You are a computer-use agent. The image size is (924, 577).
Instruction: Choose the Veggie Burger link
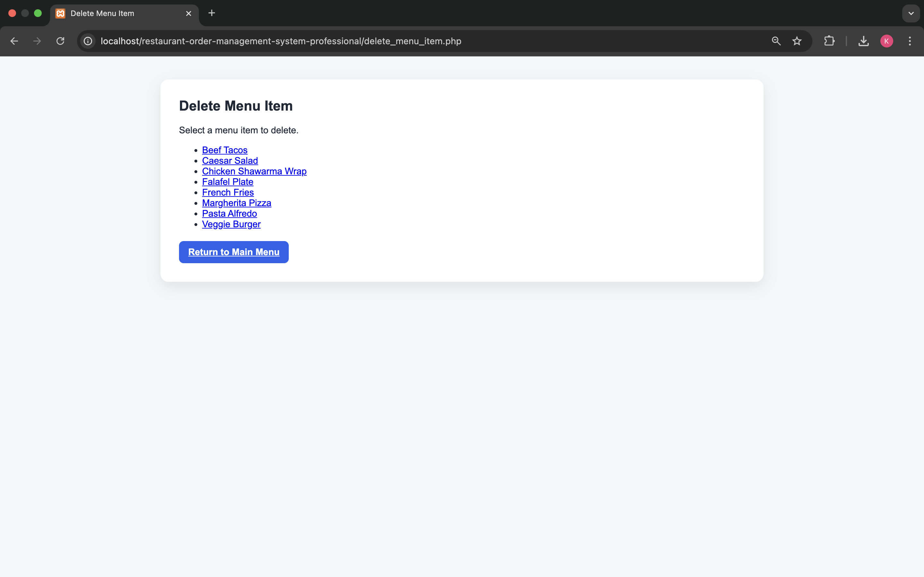point(231,224)
